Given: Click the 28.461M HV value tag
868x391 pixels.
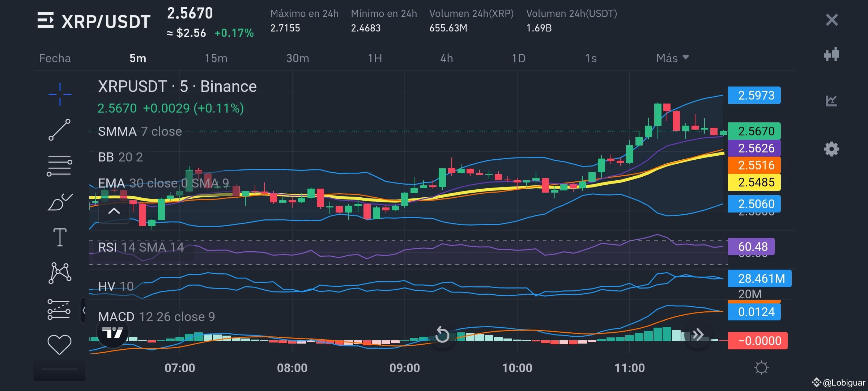Looking at the screenshot, I should point(760,278).
